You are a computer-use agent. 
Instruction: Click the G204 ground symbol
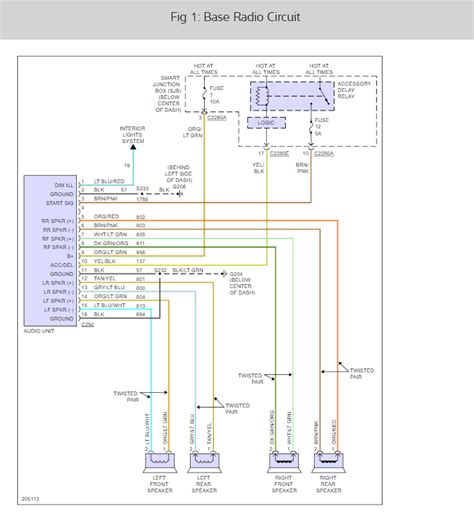pos(224,274)
